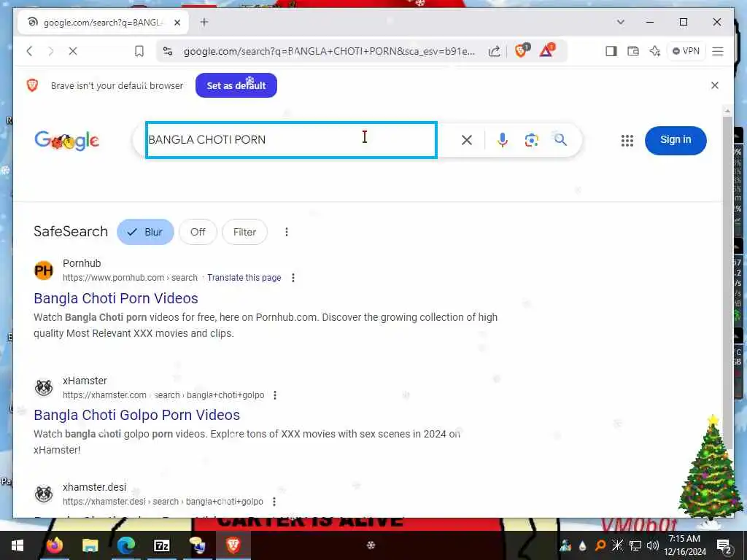The width and height of the screenshot is (747, 560).
Task: Click the browser forward arrow
Action: (51, 51)
